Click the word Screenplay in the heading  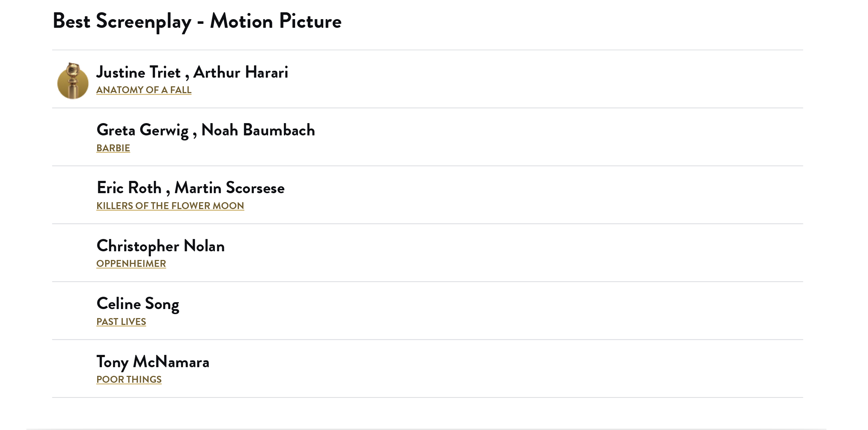pos(143,22)
